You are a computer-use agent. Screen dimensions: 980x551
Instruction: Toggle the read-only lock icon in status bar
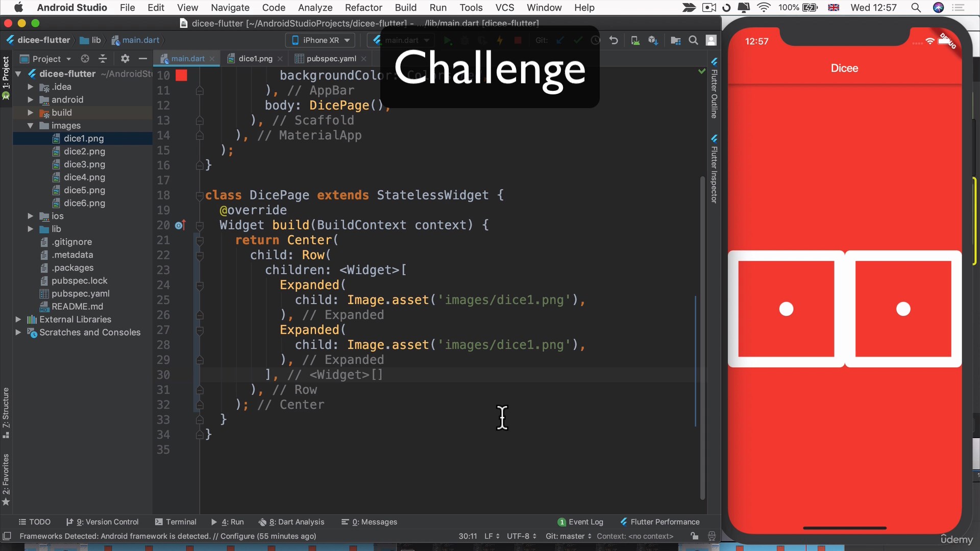[694, 536]
